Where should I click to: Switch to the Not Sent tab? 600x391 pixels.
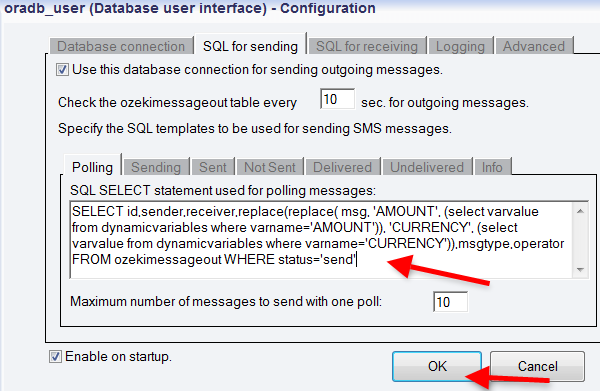pyautogui.click(x=270, y=167)
